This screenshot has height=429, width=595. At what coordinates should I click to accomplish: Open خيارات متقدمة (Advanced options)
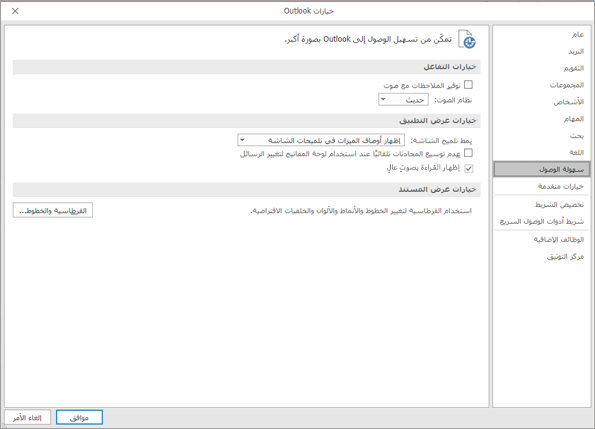click(x=560, y=186)
